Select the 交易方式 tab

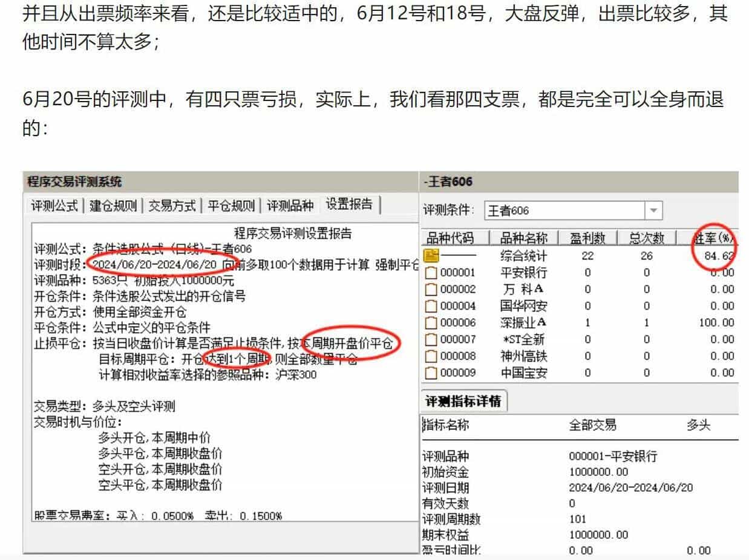point(172,206)
